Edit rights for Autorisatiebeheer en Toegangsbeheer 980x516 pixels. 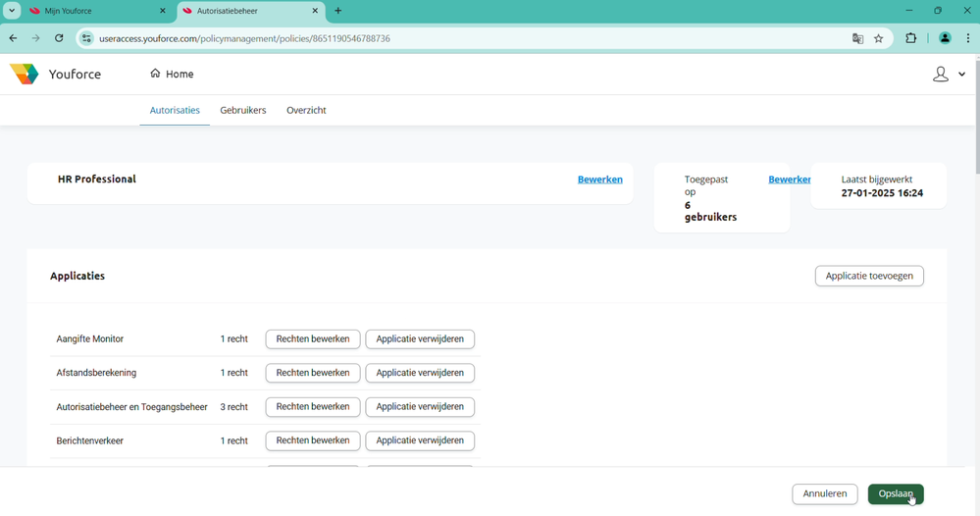pos(313,406)
